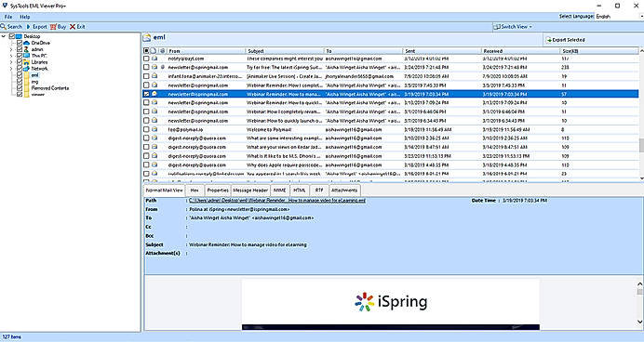
Task: Expand the Libraries tree node
Action: pyautogui.click(x=11, y=62)
